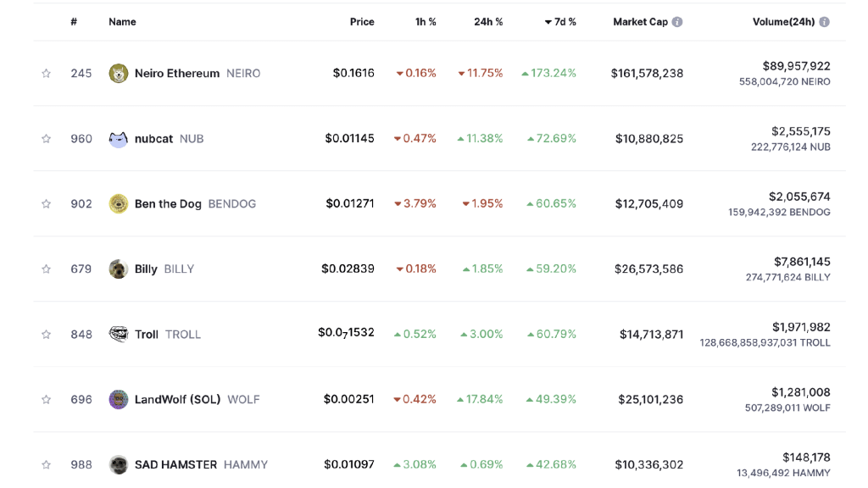Sort by the Name column header

click(122, 22)
